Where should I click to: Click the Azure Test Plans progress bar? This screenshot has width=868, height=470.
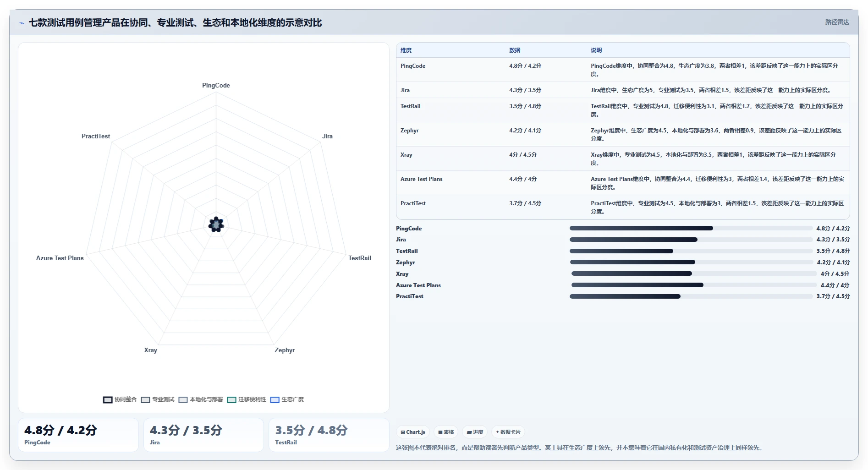(694, 285)
